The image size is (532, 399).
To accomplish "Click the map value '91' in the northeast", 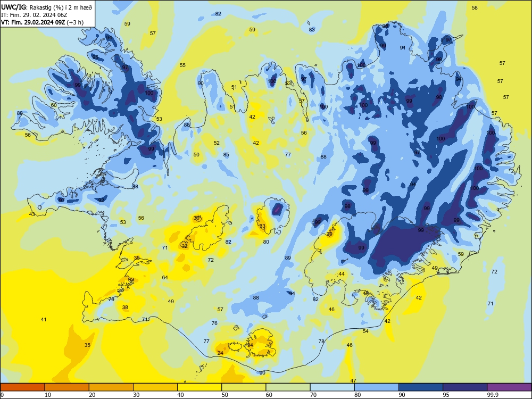I will click(x=402, y=47).
